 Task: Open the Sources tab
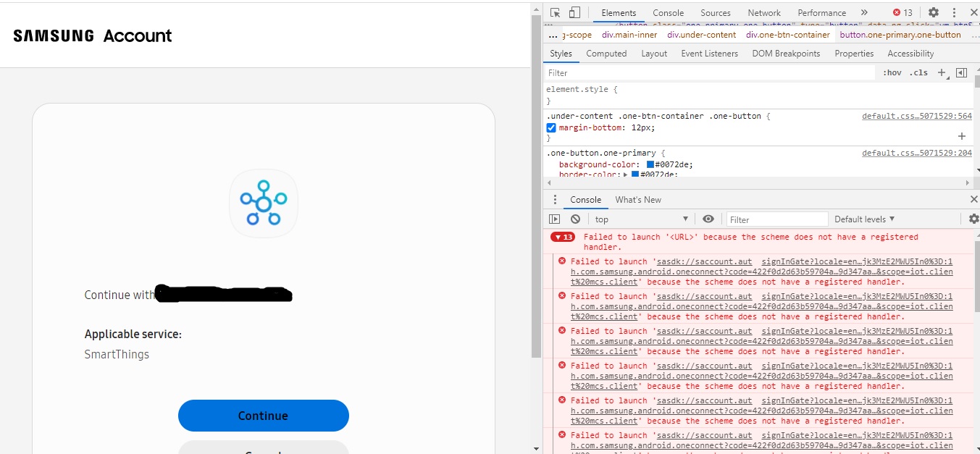pyautogui.click(x=716, y=12)
